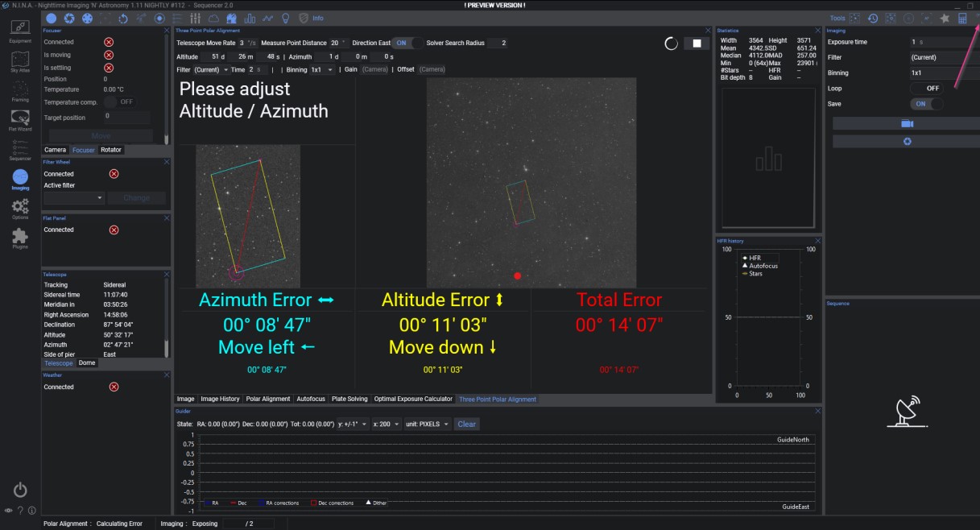Screen dimensions: 980x530
Task: Click the circled info icon in sidebar
Action: (32, 510)
